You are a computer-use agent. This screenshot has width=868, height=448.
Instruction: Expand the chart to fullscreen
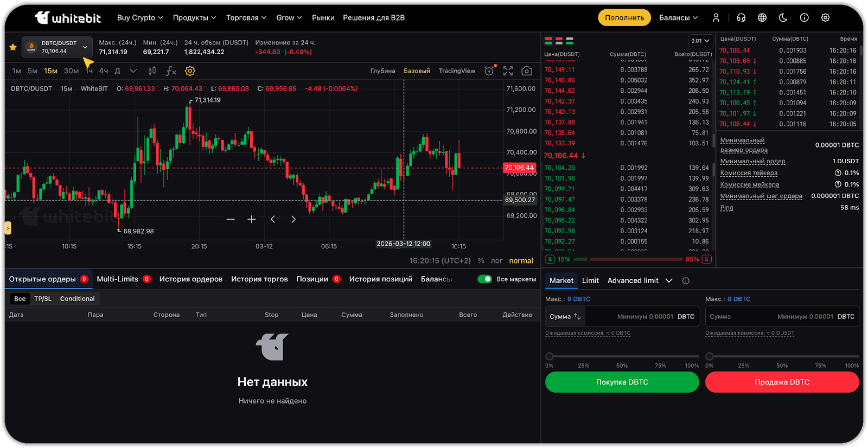(508, 71)
